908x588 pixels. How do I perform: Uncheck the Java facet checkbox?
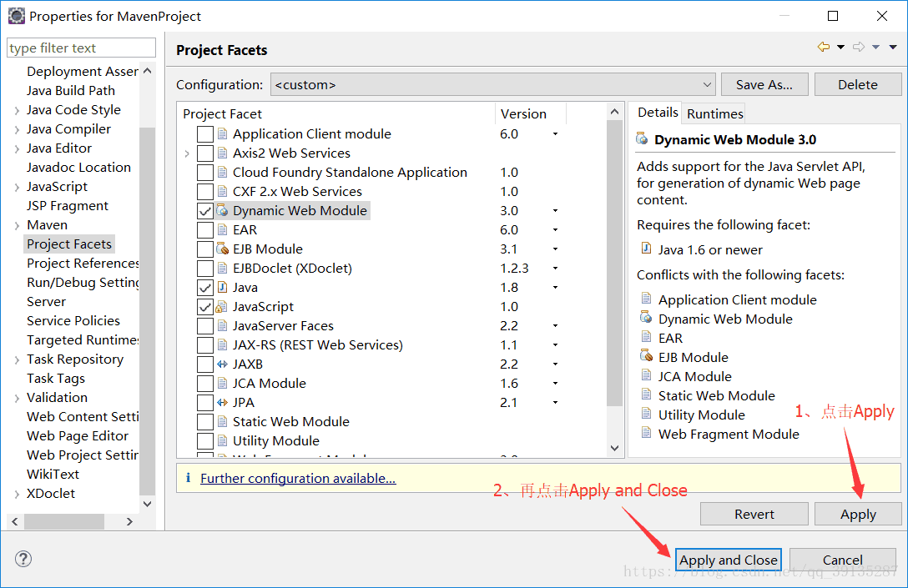point(205,288)
